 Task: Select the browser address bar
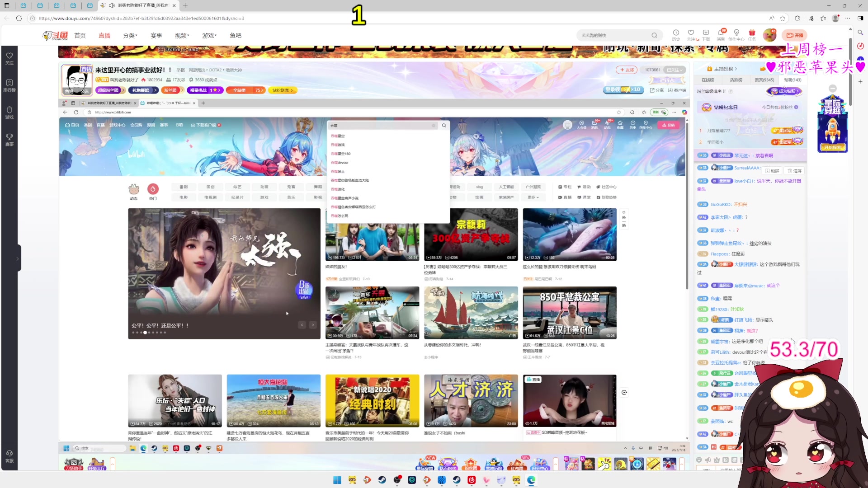[398, 18]
